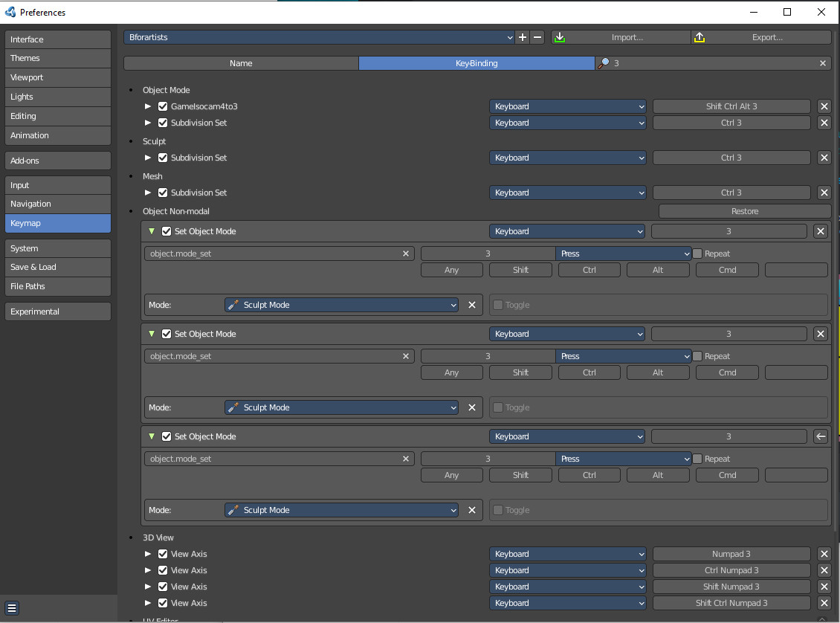Remove the second Set Object Mode entry
840x623 pixels.
pyautogui.click(x=820, y=334)
